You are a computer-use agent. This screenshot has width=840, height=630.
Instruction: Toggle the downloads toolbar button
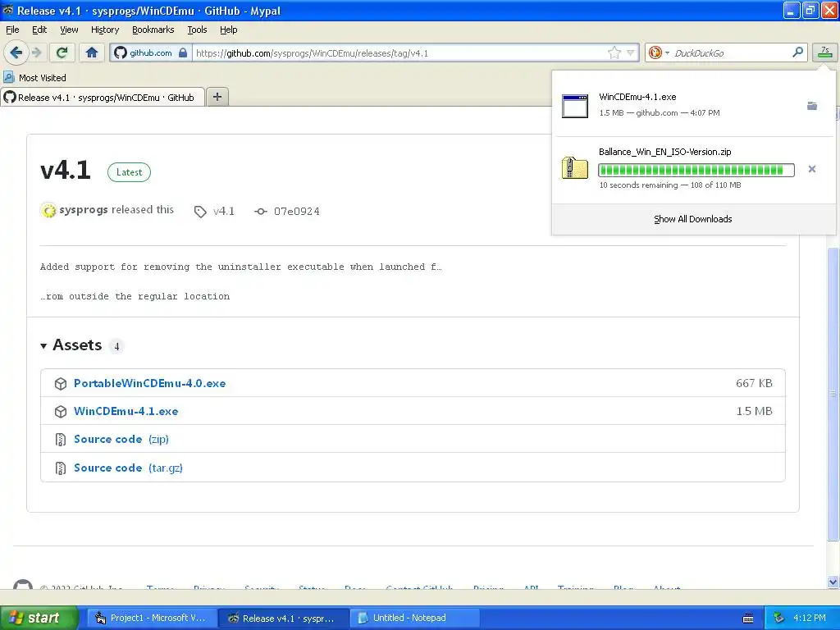[825, 52]
